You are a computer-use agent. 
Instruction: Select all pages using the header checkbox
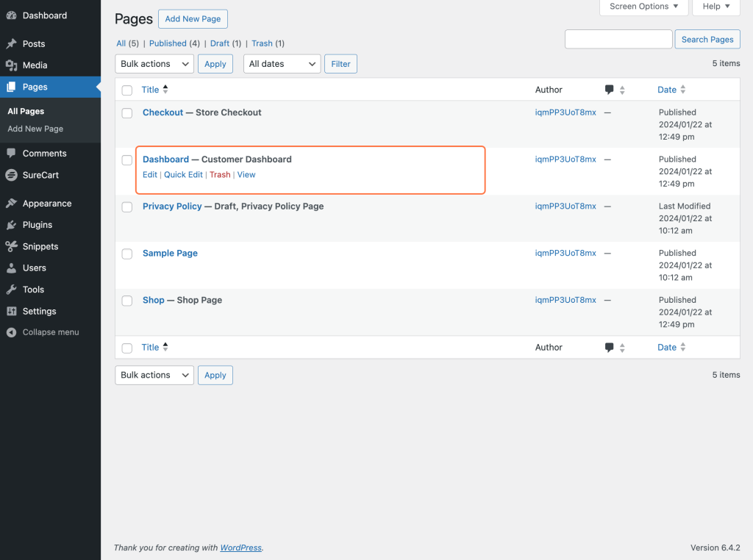(126, 89)
